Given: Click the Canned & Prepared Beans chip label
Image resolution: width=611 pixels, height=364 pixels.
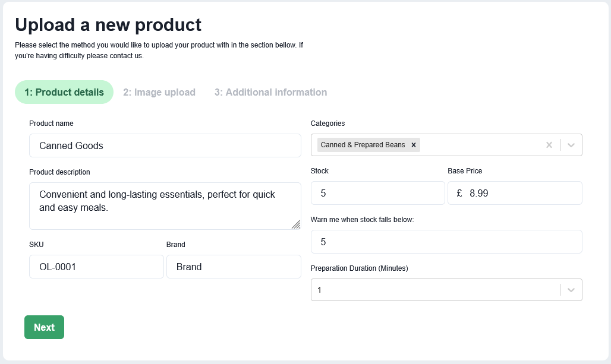Looking at the screenshot, I should point(363,145).
